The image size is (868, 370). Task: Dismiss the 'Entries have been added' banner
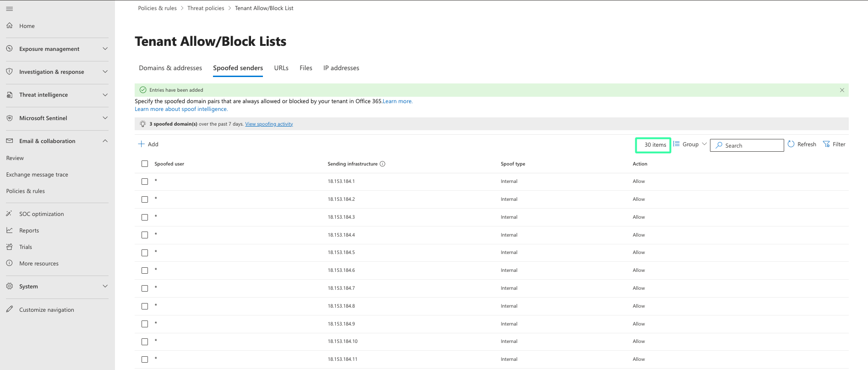pos(842,90)
